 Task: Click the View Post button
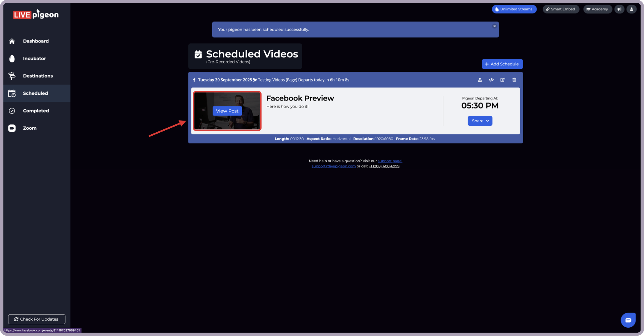click(227, 111)
